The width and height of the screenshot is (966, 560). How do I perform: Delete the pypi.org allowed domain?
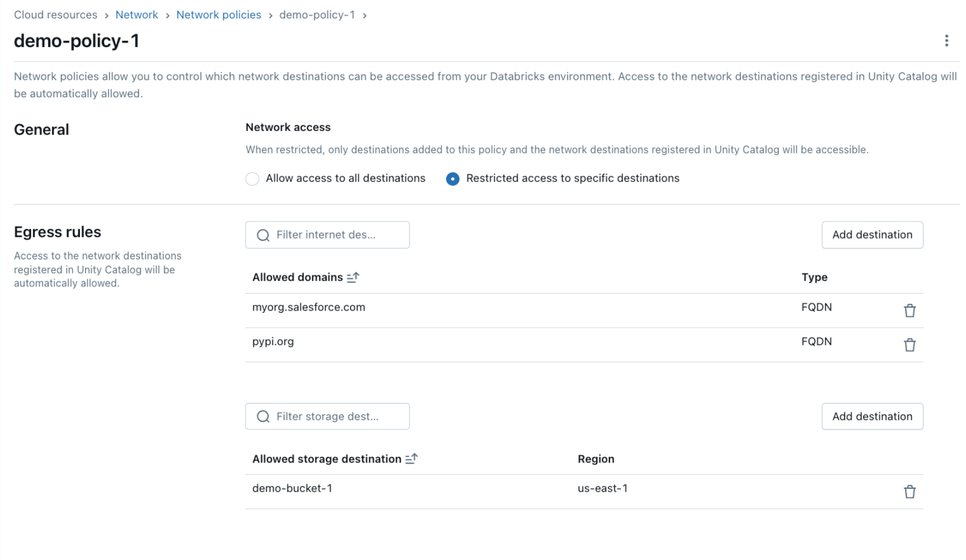(x=909, y=345)
